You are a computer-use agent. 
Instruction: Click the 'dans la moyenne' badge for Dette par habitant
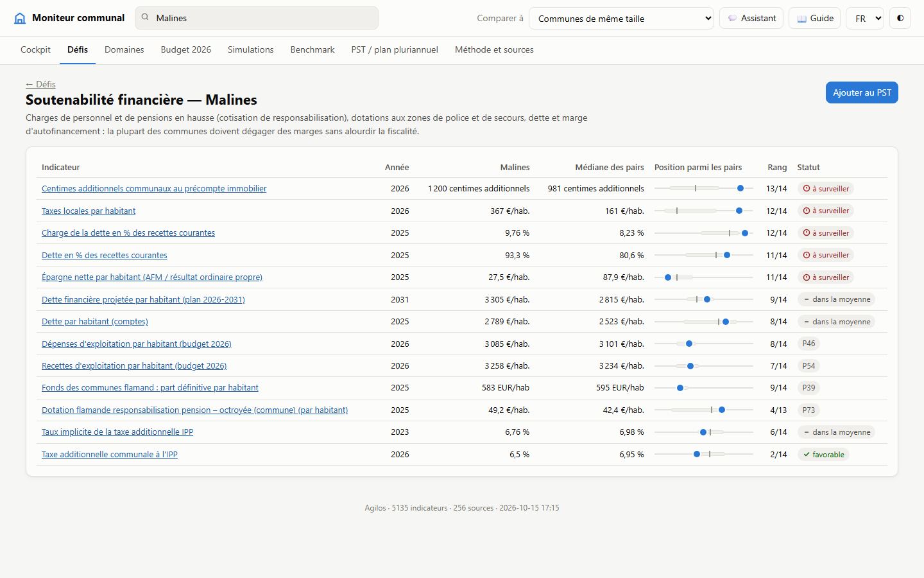click(x=836, y=322)
